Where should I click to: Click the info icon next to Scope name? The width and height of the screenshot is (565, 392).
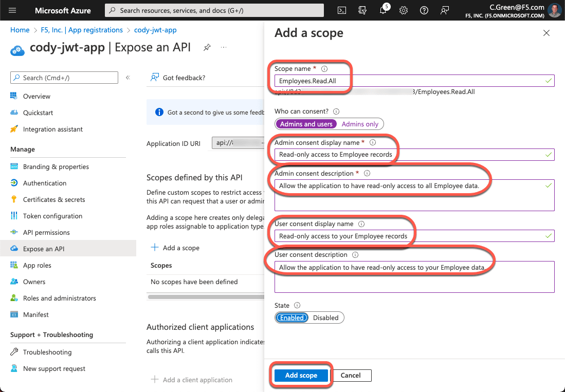pyautogui.click(x=324, y=69)
